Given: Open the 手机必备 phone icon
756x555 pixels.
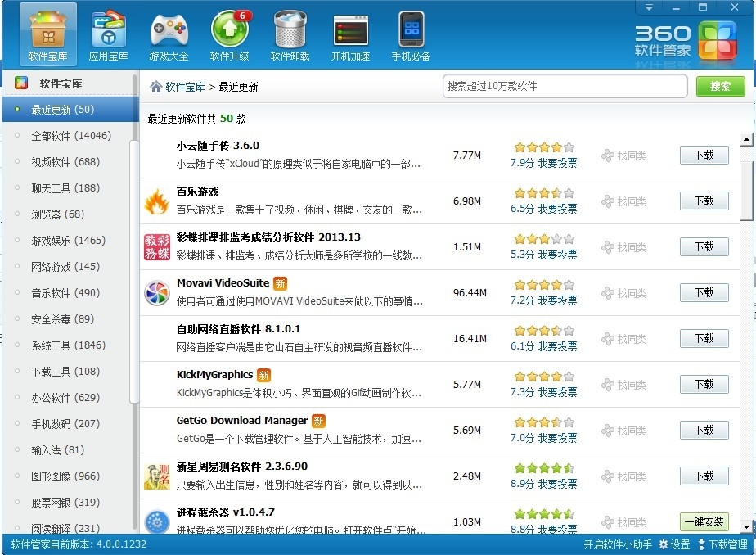Looking at the screenshot, I should point(411,29).
